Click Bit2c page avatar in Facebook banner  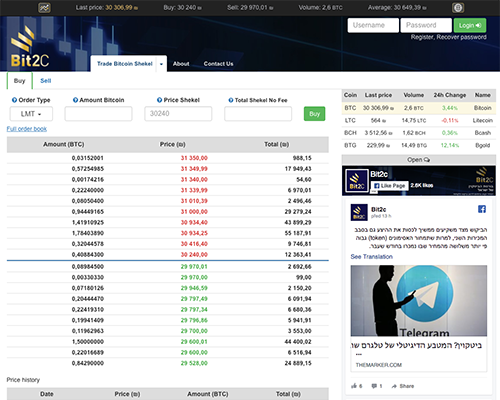point(357,181)
